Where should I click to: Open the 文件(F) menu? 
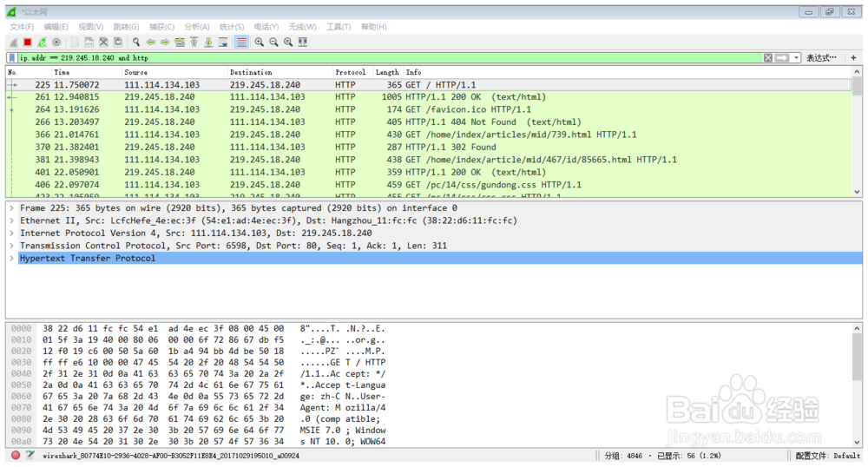click(x=22, y=27)
